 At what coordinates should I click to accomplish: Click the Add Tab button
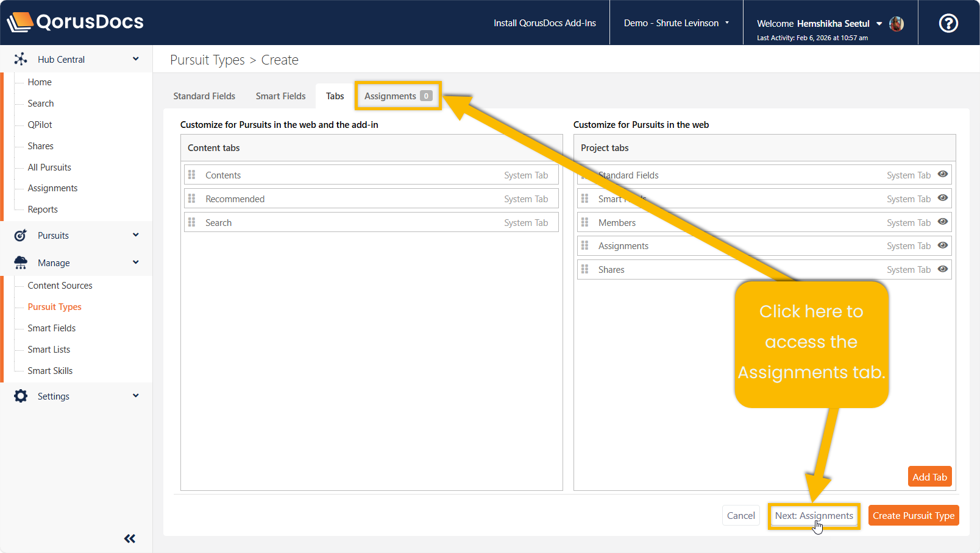click(929, 477)
